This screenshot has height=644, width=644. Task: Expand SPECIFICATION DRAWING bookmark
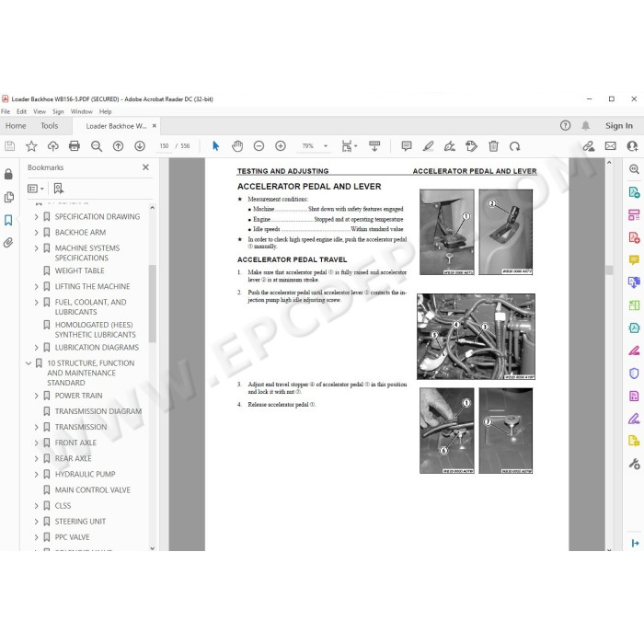pyautogui.click(x=36, y=216)
